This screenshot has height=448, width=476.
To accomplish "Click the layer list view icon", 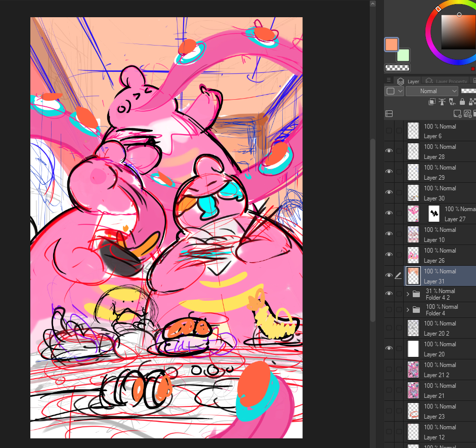I will (389, 114).
